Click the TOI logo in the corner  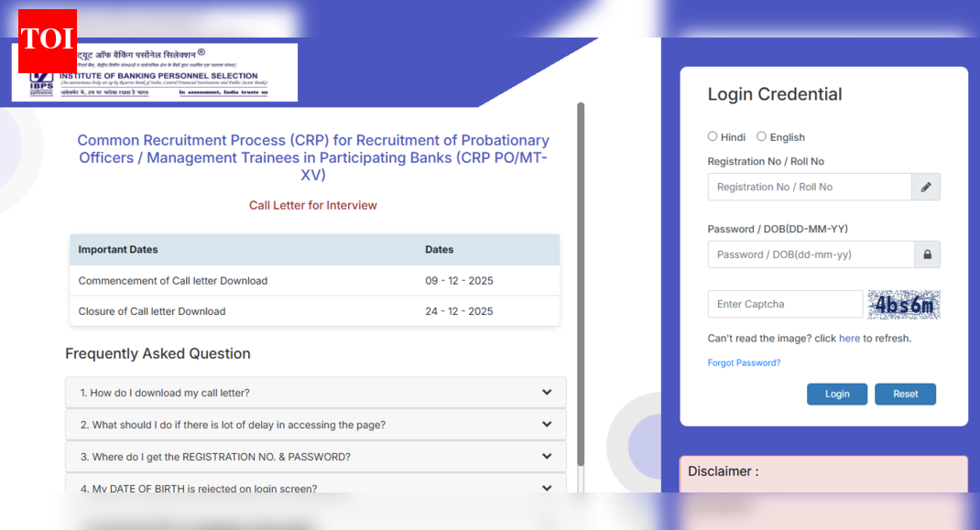pos(47,40)
